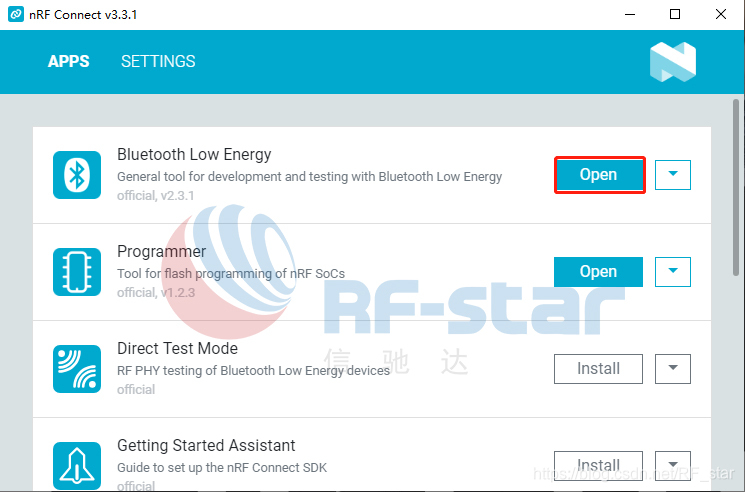Click the Programmer title text
Image resolution: width=745 pixels, height=492 pixels.
(162, 251)
